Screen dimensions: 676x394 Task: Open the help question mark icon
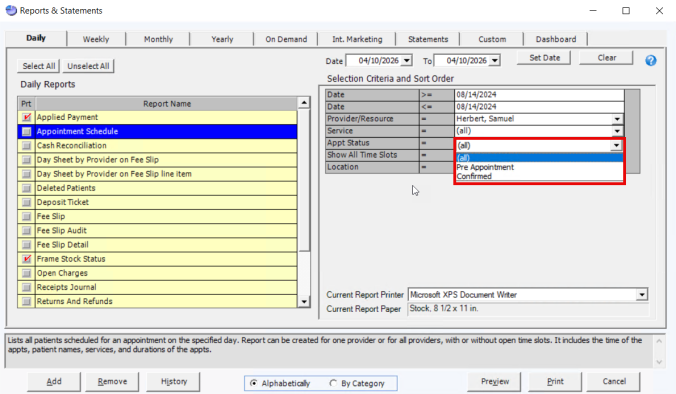[x=651, y=60]
